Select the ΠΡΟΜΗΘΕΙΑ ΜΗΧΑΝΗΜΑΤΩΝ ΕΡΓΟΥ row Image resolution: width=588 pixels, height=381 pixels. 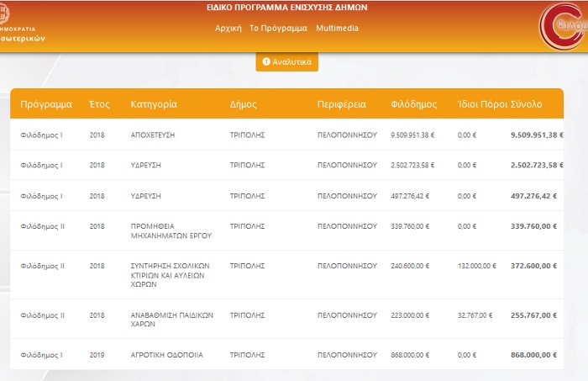tap(287, 230)
